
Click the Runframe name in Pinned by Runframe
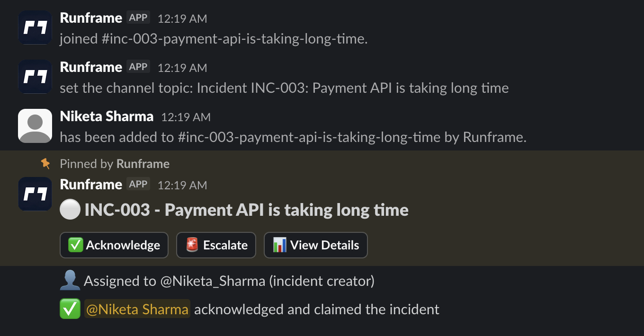(x=143, y=163)
